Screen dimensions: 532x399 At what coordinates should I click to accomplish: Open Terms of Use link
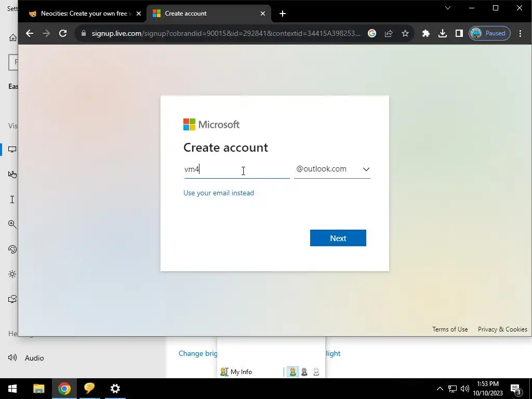[x=450, y=329]
